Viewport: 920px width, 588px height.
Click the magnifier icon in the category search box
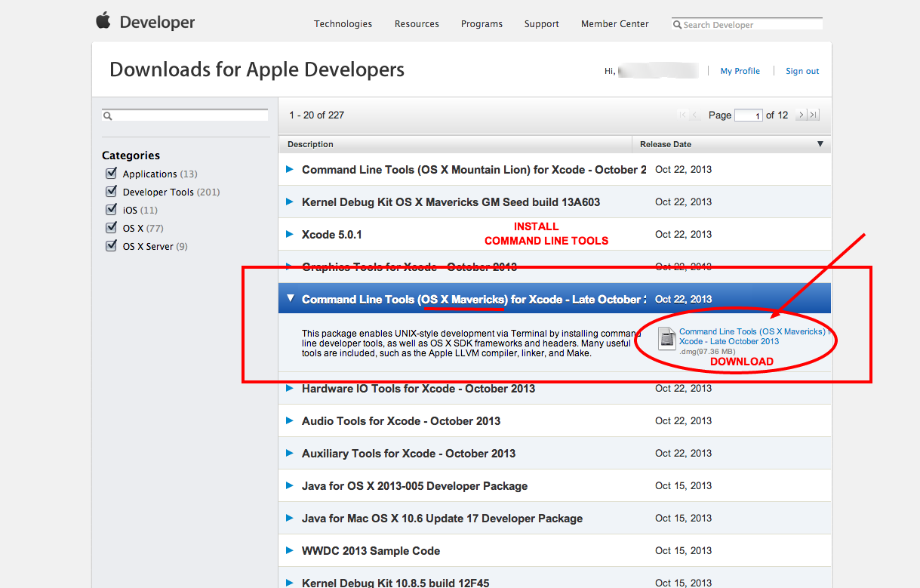tap(108, 116)
